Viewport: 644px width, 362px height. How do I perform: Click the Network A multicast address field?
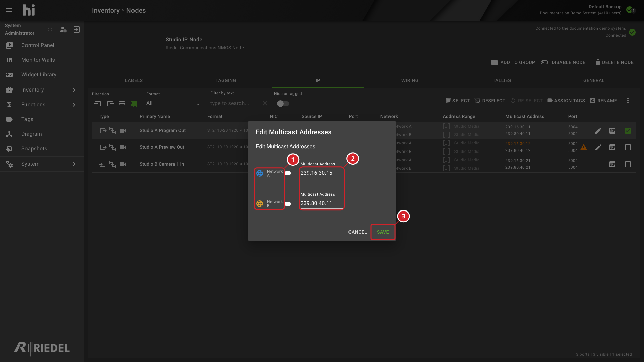click(321, 173)
